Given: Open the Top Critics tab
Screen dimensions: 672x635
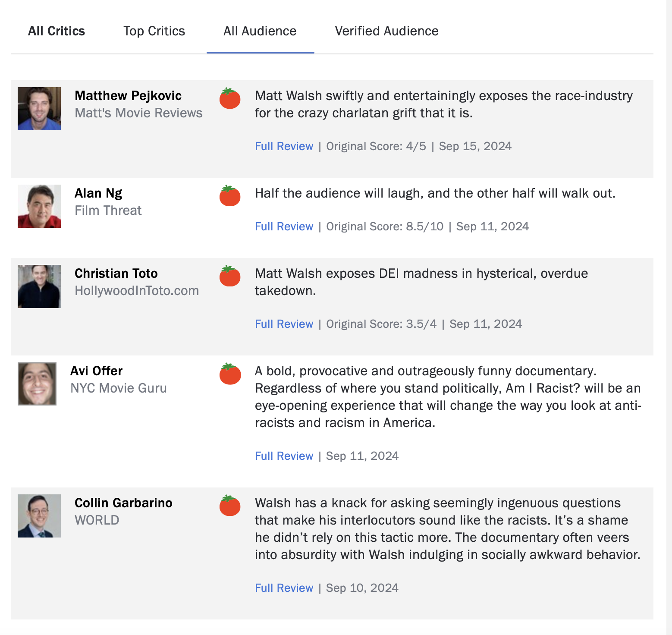Looking at the screenshot, I should [154, 31].
